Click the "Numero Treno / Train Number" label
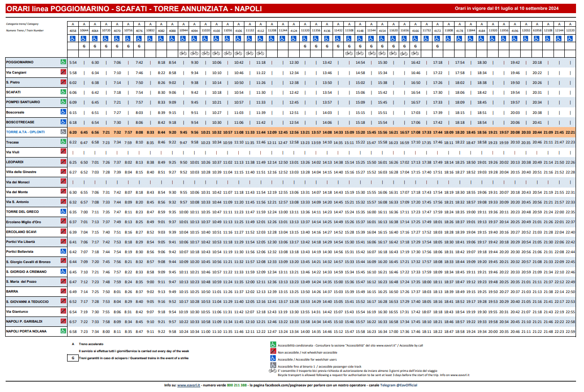Viewport: 584px width, 392px height. (25, 30)
